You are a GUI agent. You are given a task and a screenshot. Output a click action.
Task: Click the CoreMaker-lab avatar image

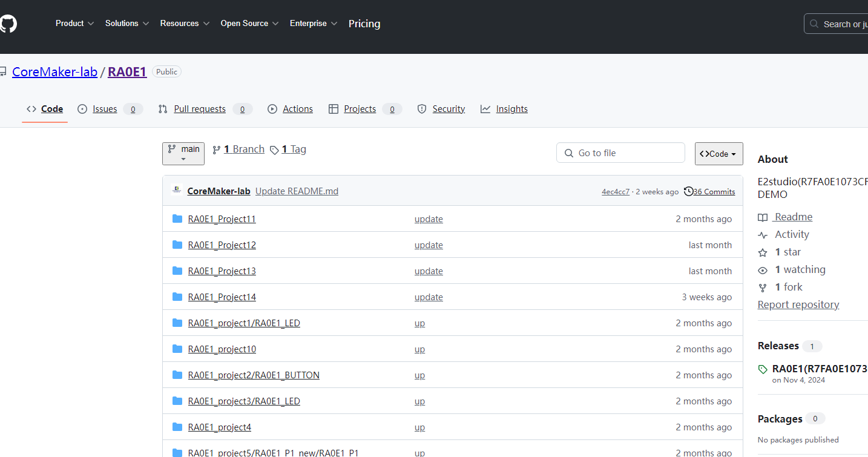tap(177, 191)
